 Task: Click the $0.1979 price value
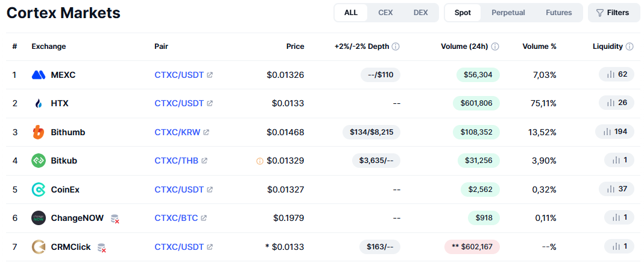[x=289, y=218]
